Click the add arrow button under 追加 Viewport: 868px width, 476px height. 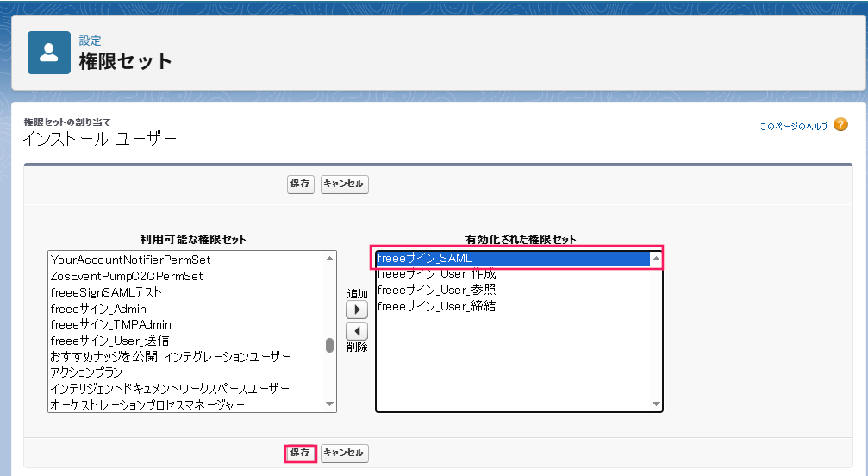coord(357,310)
